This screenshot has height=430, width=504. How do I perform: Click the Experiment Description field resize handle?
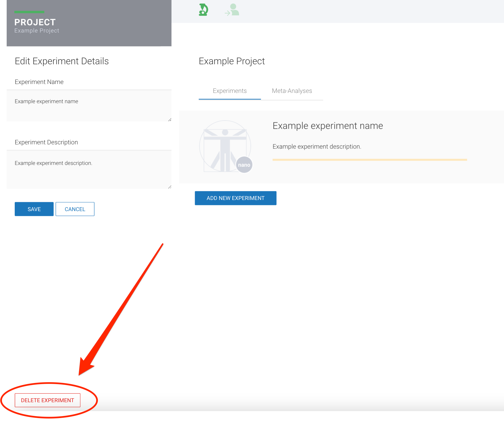[x=169, y=187]
